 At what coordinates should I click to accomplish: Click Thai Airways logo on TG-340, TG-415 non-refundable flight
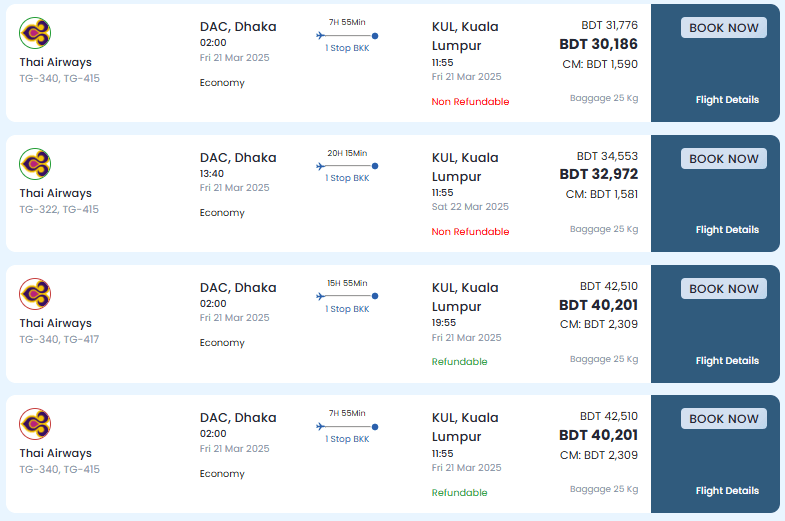pyautogui.click(x=35, y=33)
